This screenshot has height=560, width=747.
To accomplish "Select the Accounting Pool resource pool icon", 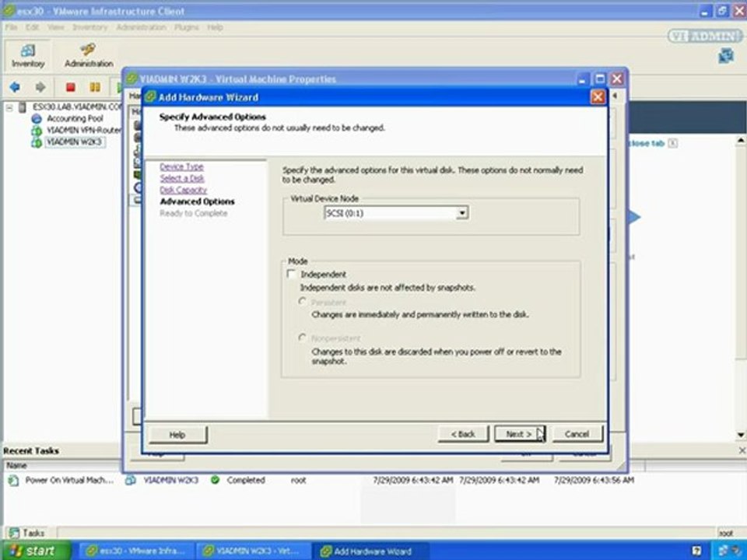I will [37, 118].
